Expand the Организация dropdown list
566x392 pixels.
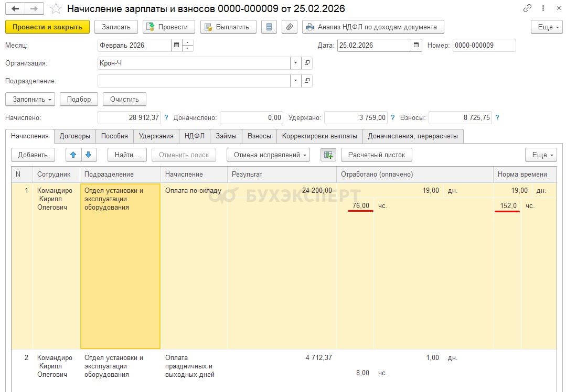point(296,63)
